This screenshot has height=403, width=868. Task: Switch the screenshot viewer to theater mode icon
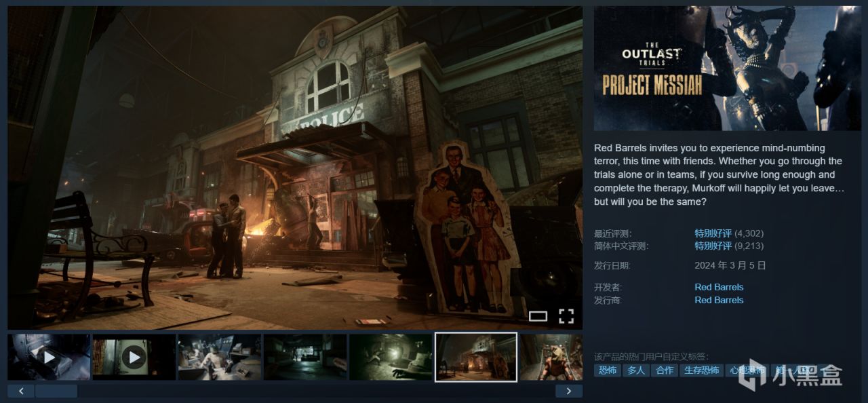tap(538, 315)
